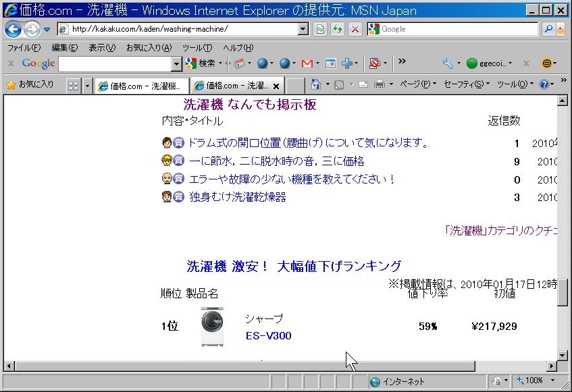572x392 pixels.
Task: Expand the address bar history dropdown
Action: [303, 29]
